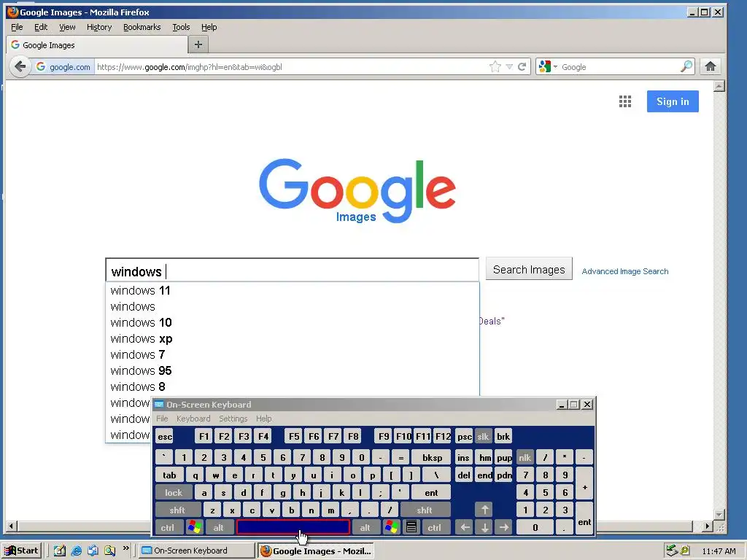Click the tab key on keyboard

click(169, 475)
